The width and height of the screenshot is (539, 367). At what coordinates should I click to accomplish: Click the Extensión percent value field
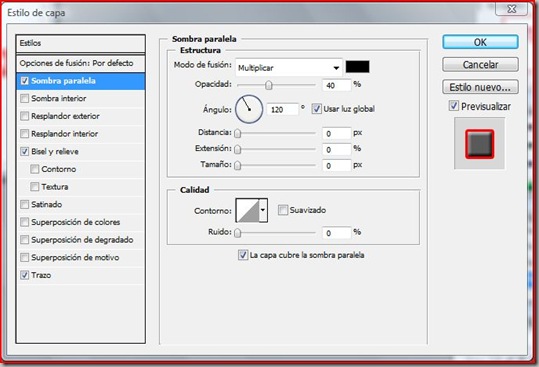[x=337, y=149]
